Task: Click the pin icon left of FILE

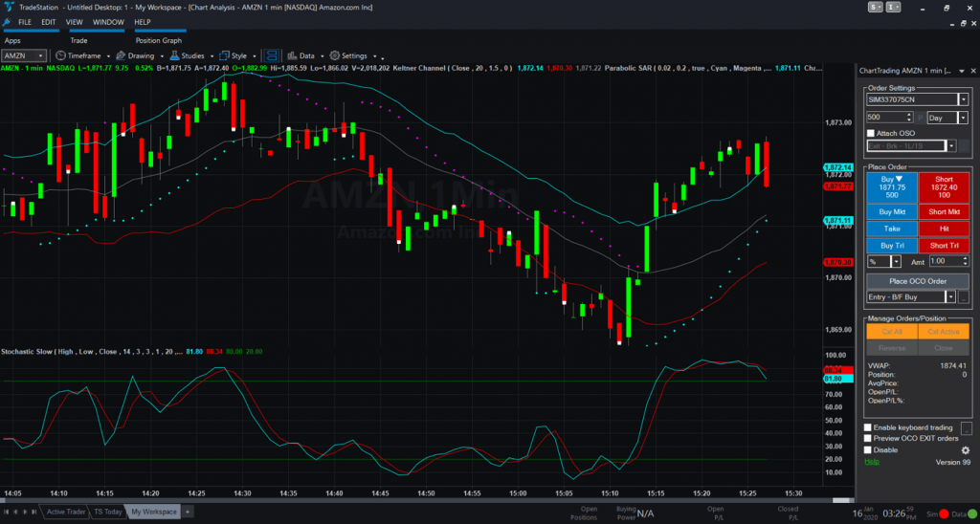Action: coord(7,22)
